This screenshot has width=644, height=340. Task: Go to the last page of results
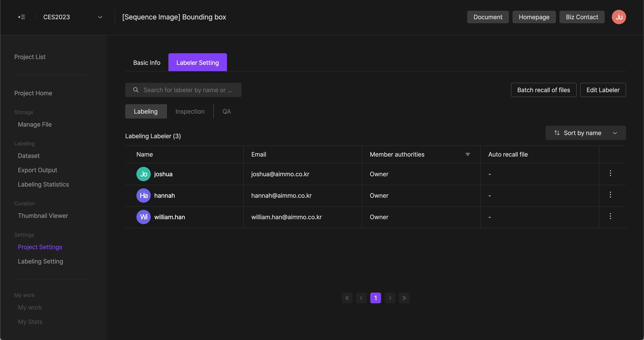tap(404, 298)
